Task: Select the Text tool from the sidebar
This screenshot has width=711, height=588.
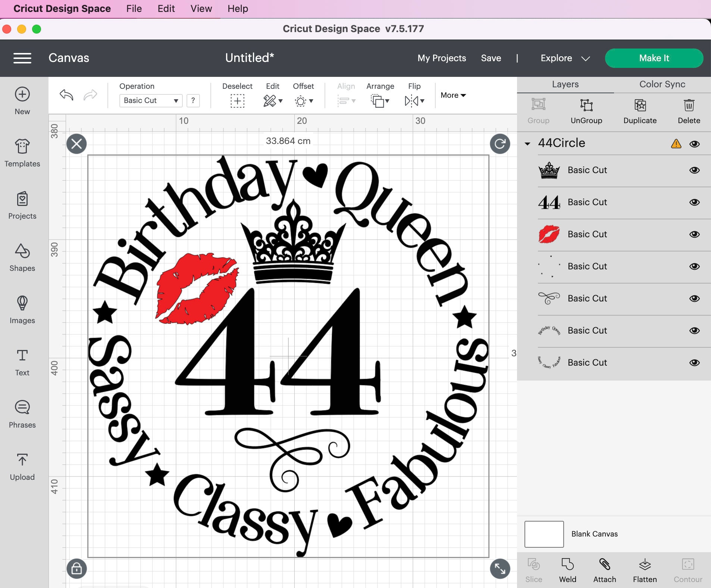Action: click(22, 362)
